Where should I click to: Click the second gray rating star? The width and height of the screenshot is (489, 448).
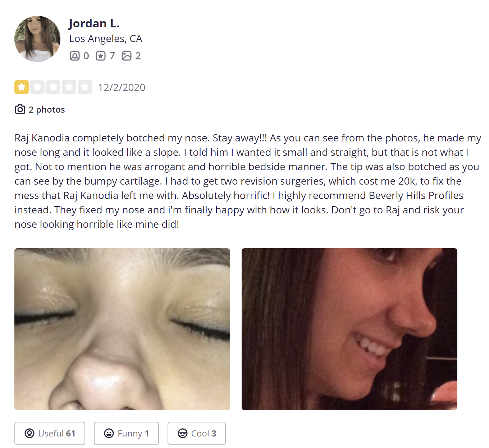37,87
